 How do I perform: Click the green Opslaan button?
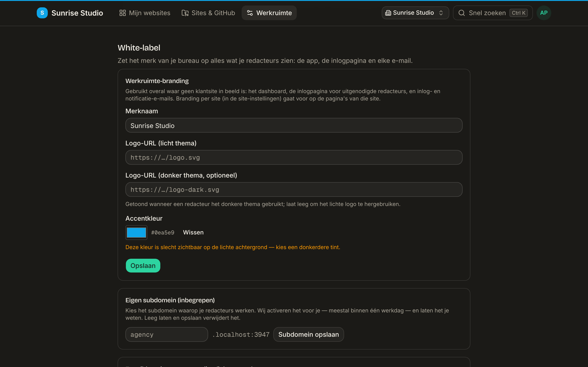143,266
